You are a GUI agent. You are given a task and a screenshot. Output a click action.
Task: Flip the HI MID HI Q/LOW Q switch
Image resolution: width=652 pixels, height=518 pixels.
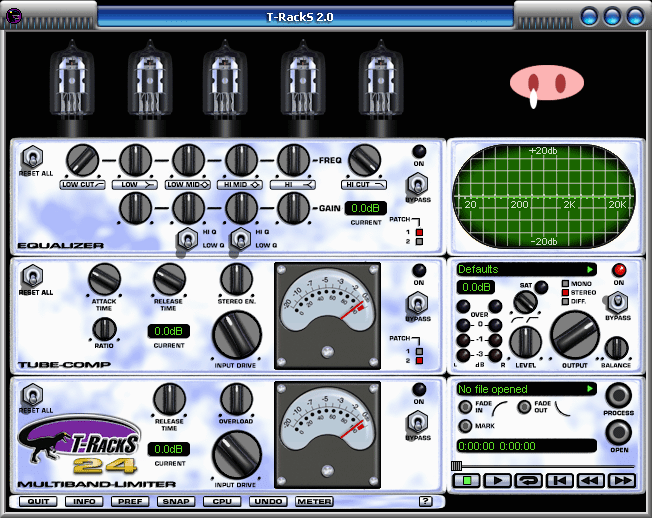pos(240,239)
